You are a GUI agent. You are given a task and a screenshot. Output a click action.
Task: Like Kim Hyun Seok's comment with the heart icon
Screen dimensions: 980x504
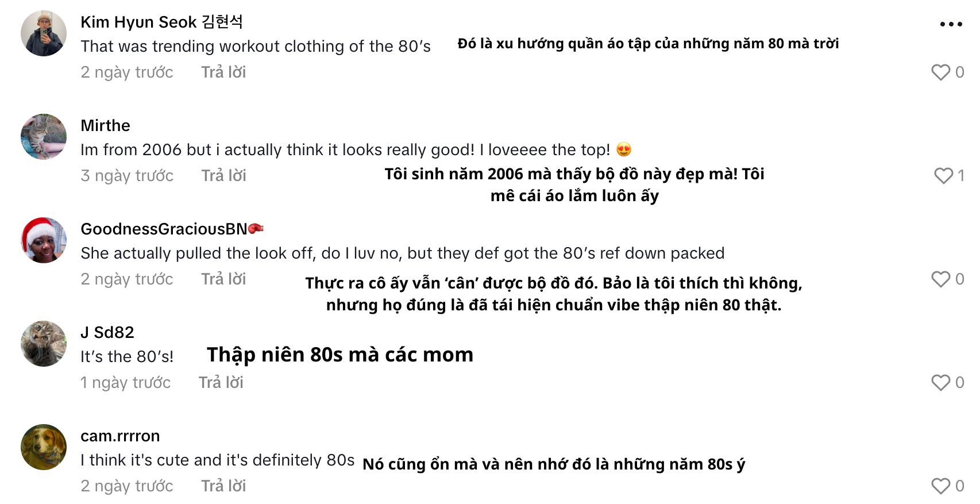[x=941, y=72]
